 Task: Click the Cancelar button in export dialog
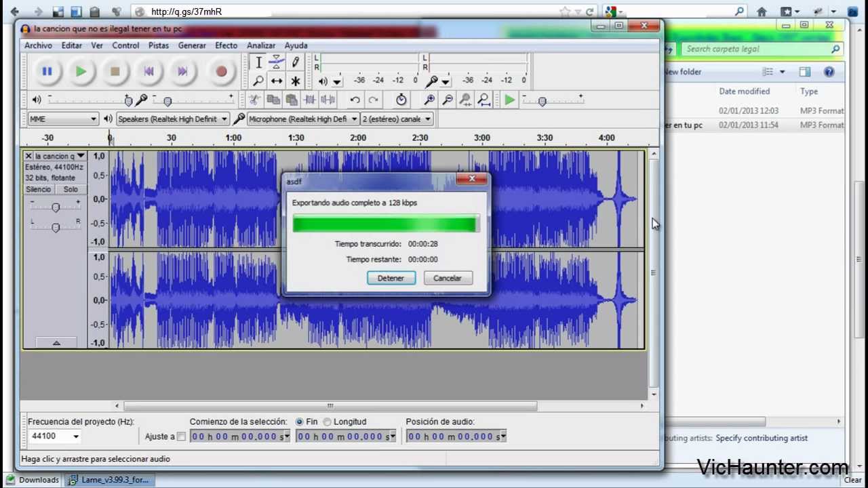tap(447, 278)
